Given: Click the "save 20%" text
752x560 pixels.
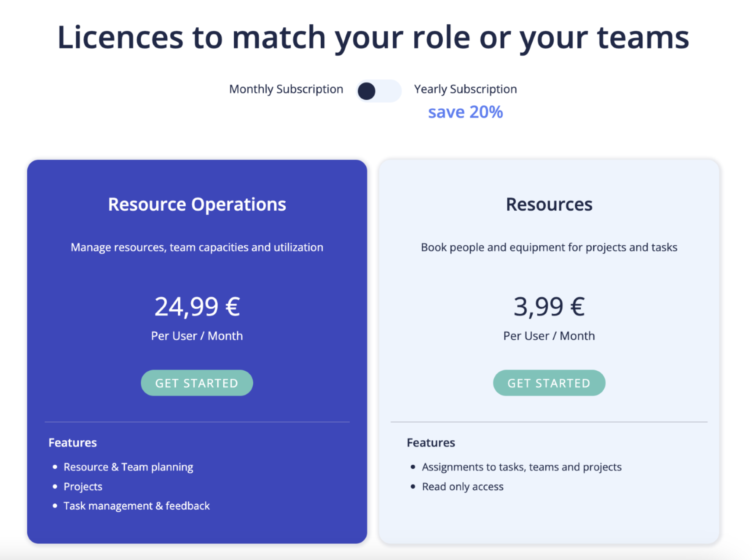Looking at the screenshot, I should [x=465, y=112].
